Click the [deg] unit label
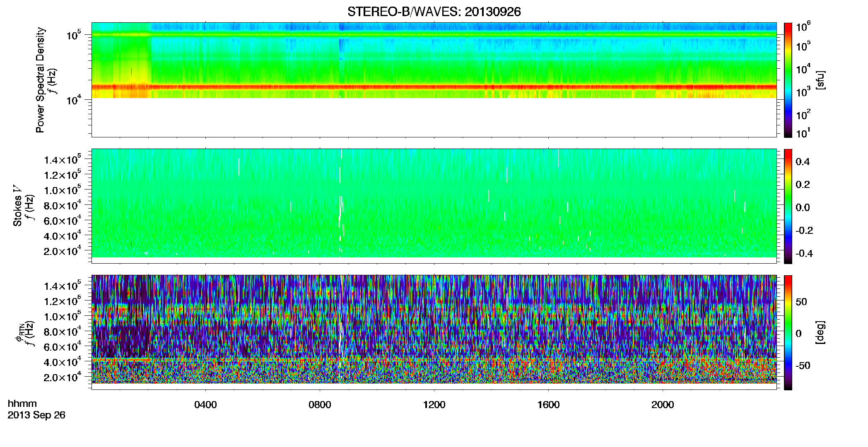 pyautogui.click(x=820, y=332)
